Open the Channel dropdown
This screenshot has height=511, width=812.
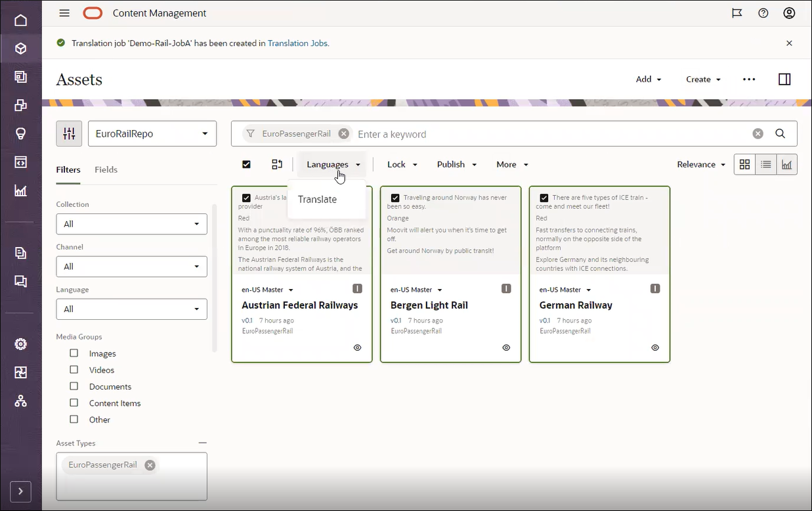pos(131,267)
